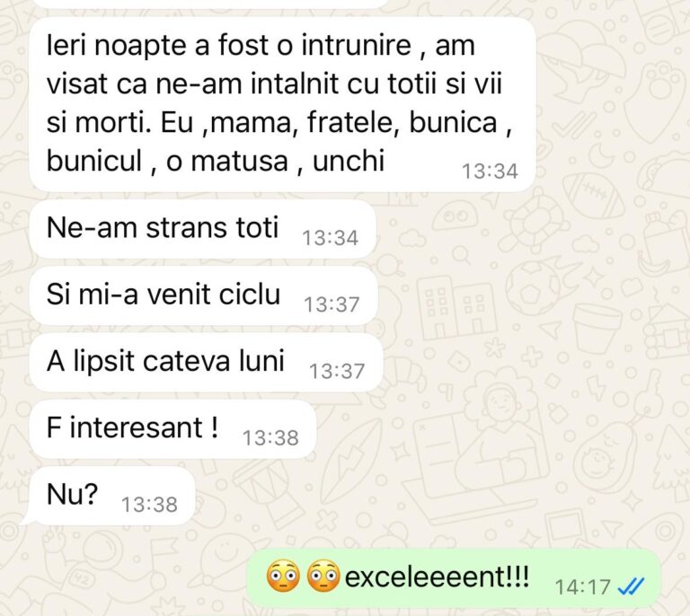The image size is (690, 616).
Task: Select the 'Ne-am strans toti' message bubble
Action: tap(202, 229)
